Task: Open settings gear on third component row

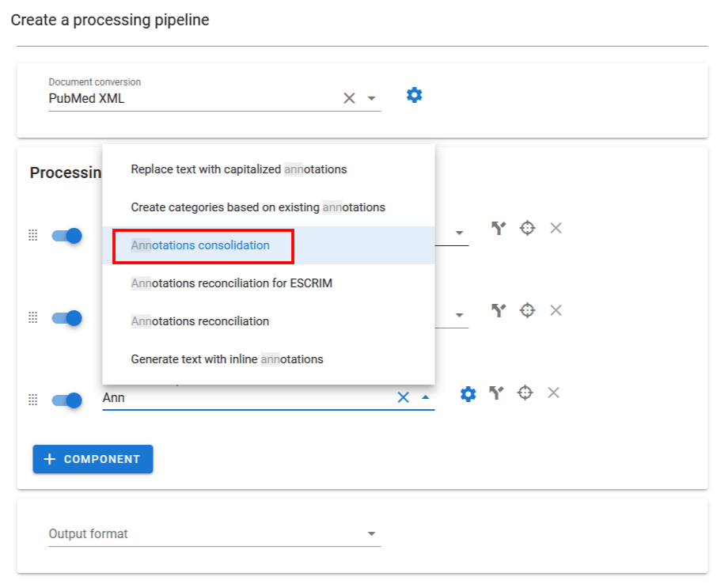Action: click(469, 393)
